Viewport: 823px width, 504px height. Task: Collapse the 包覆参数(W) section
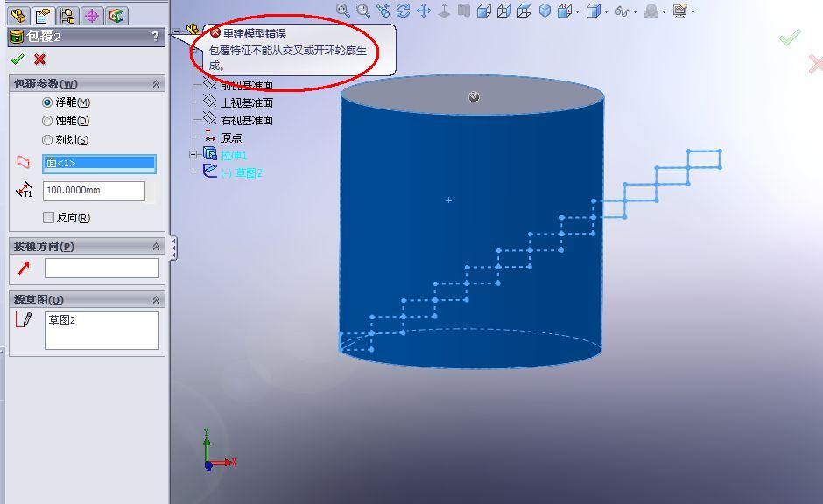click(x=157, y=84)
